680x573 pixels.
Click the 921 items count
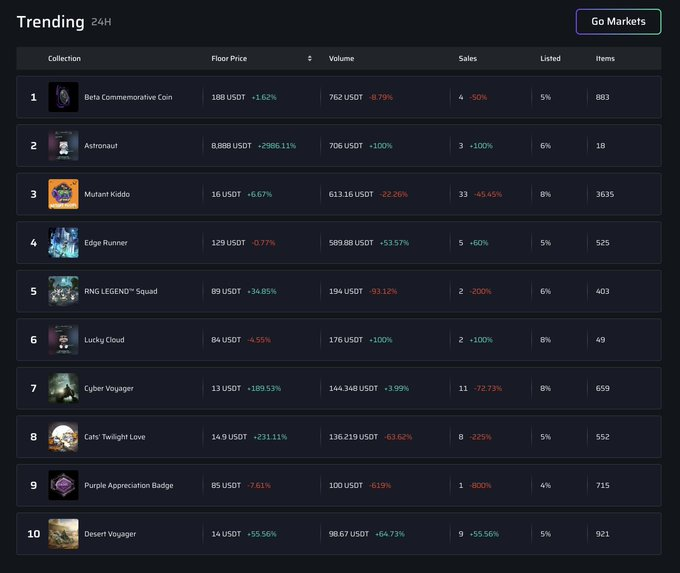(602, 534)
